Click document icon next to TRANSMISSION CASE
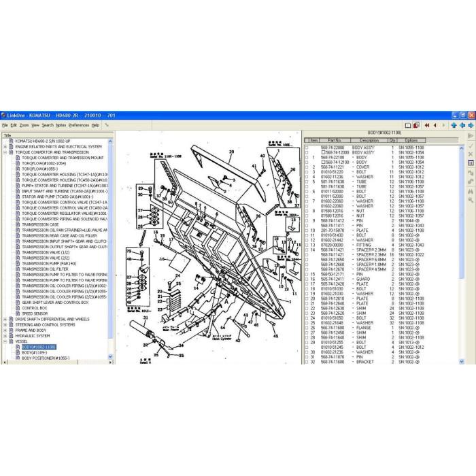This screenshot has height=476, width=476. (x=18, y=224)
